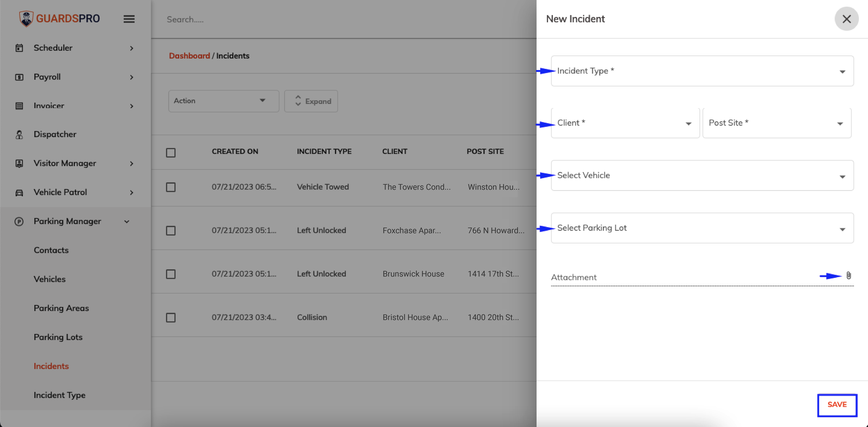
Task: Close the New Incident panel
Action: point(846,19)
